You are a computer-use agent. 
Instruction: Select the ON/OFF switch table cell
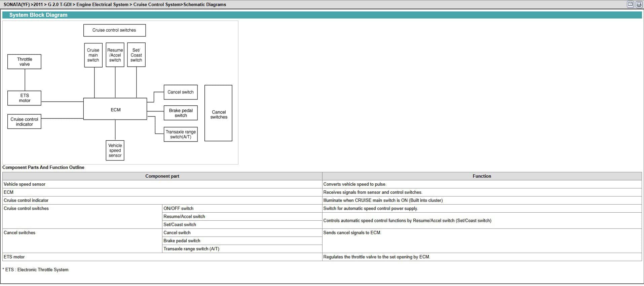(178, 208)
